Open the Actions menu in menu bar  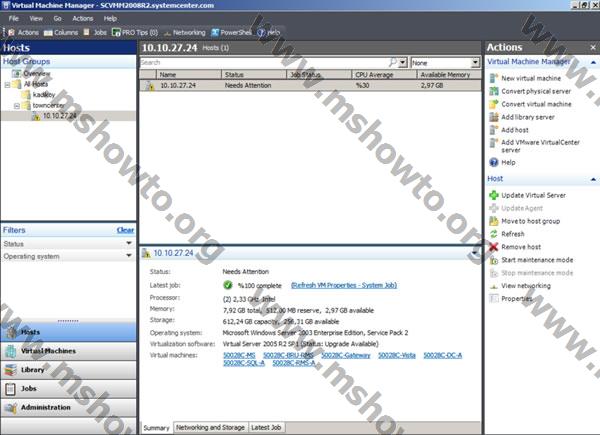coord(83,18)
